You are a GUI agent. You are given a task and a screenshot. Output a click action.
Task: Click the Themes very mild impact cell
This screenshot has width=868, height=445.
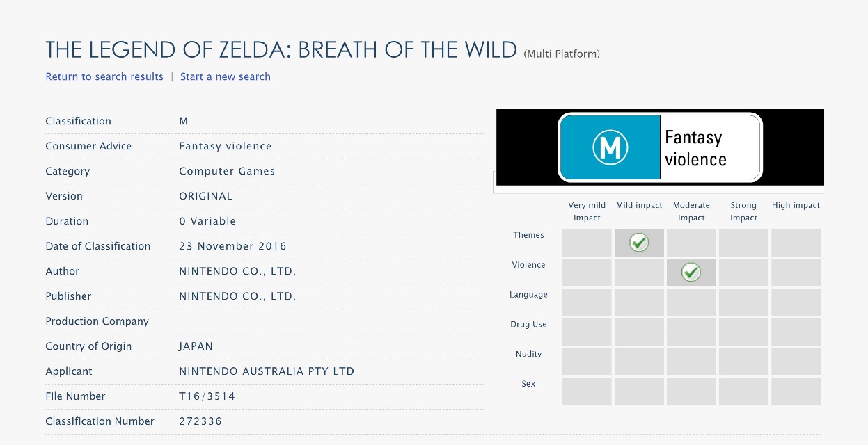587,243
